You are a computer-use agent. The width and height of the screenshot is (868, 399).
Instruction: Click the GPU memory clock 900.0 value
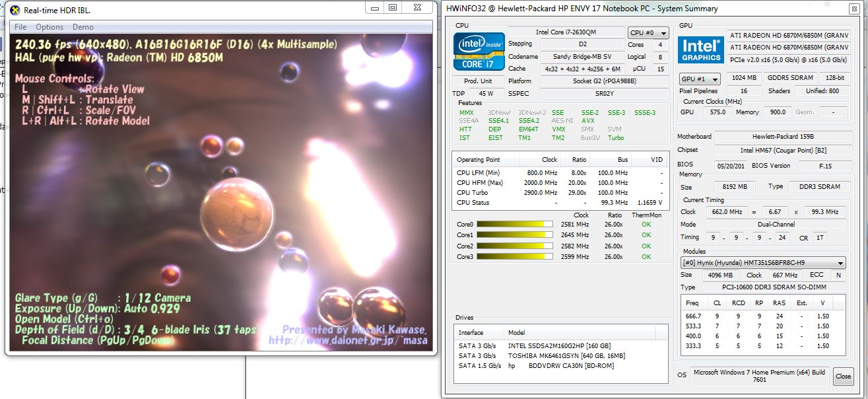pos(778,112)
